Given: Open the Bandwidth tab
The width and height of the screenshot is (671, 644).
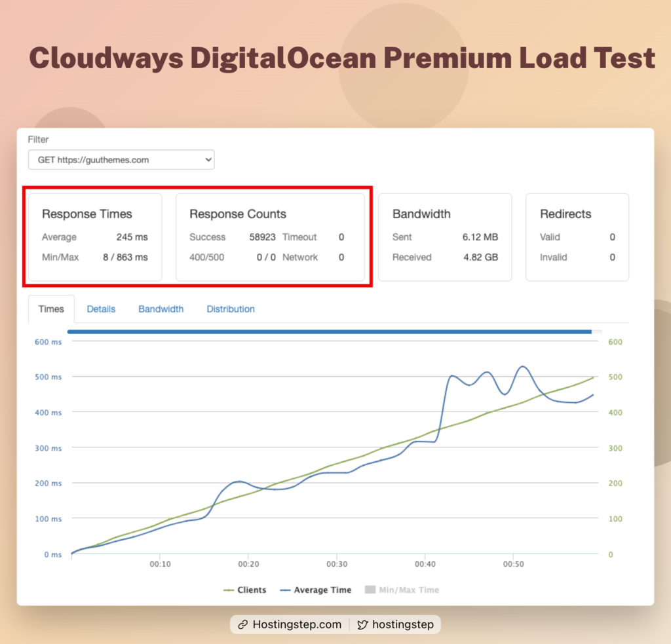Looking at the screenshot, I should pyautogui.click(x=161, y=309).
